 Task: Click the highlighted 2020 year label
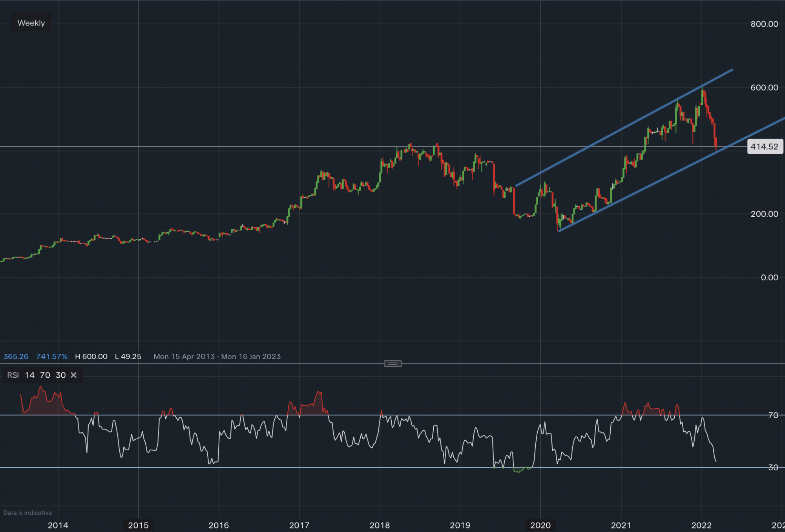coord(540,525)
